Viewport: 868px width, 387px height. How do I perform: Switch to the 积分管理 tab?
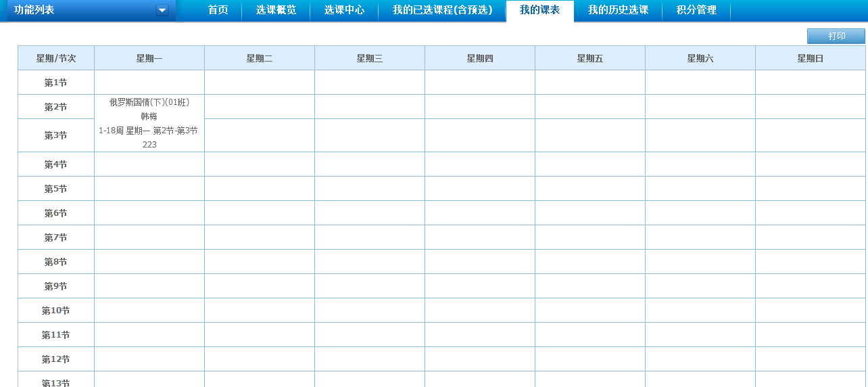pyautogui.click(x=696, y=10)
